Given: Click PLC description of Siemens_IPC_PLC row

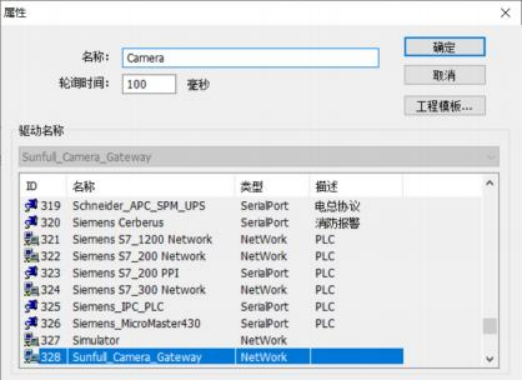Looking at the screenshot, I should (325, 307).
